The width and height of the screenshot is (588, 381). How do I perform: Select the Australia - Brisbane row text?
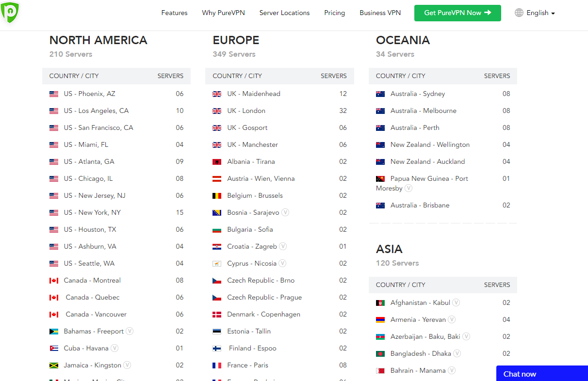420,206
